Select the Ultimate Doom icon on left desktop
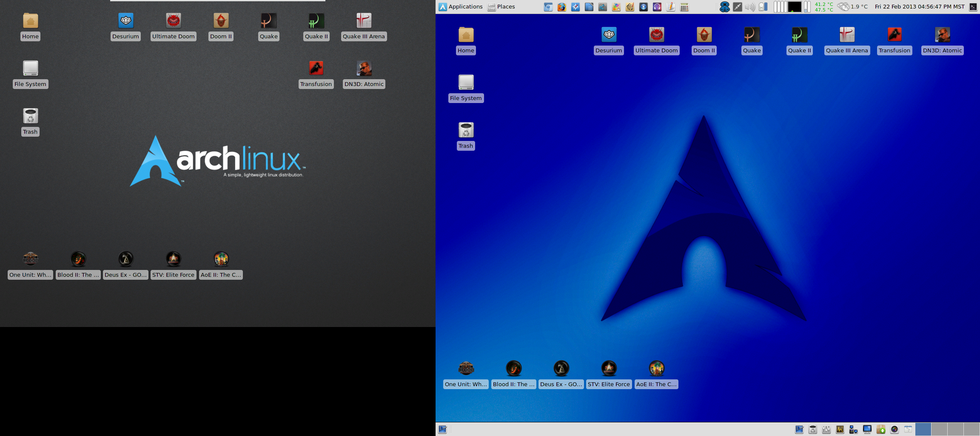This screenshot has height=436, width=980. pyautogui.click(x=174, y=26)
